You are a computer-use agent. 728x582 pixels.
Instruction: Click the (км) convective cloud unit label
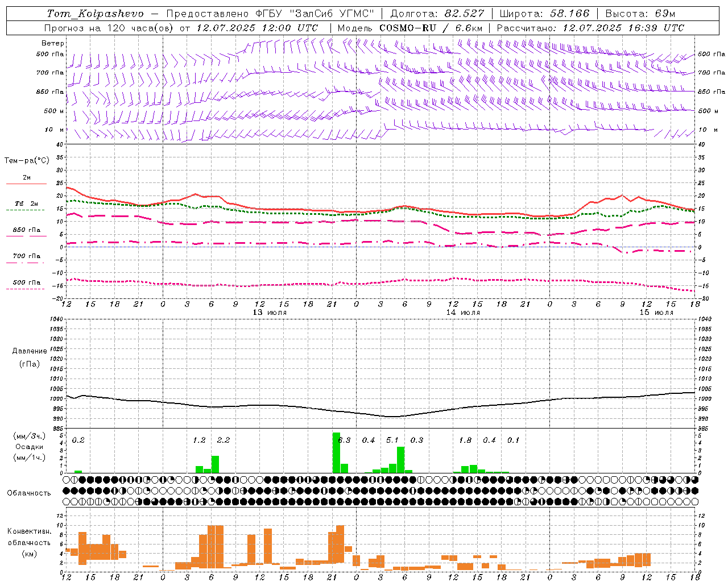[x=29, y=554]
